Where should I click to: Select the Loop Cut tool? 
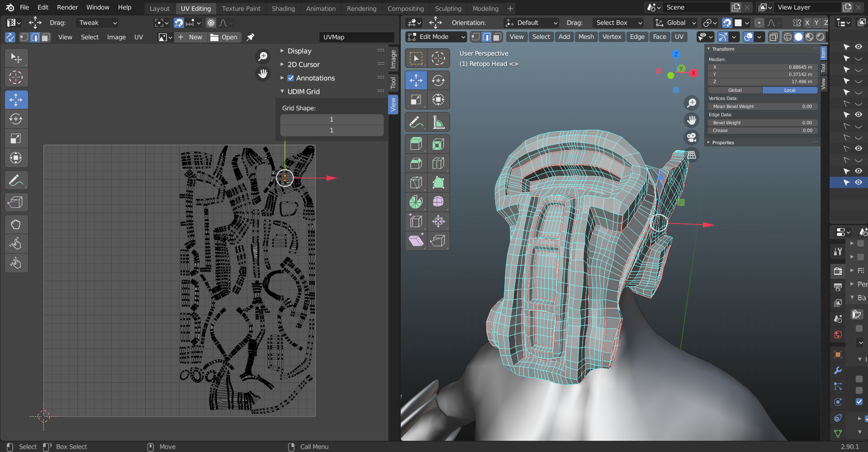(438, 163)
